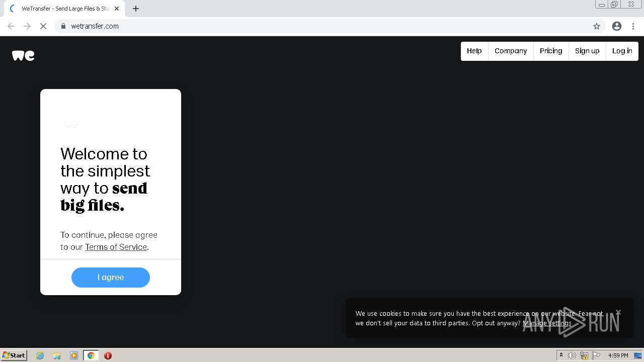644x362 pixels.
Task: Click the WeTransfer 'we' logo
Action: [x=23, y=55]
